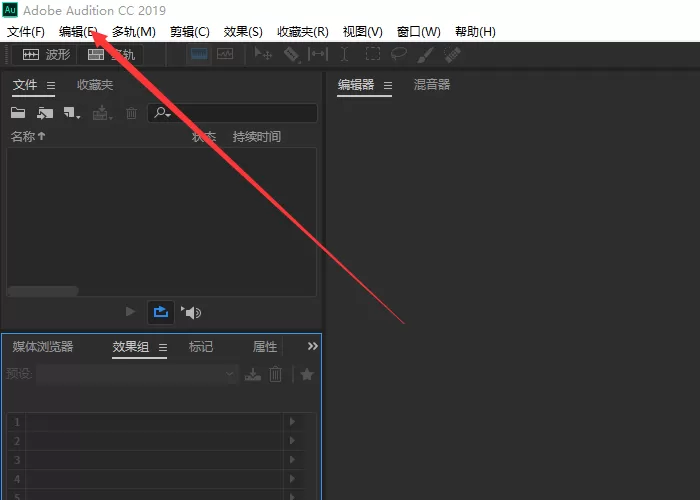This screenshot has height=500, width=700.
Task: Show more panel tabs with double chevron
Action: (312, 346)
